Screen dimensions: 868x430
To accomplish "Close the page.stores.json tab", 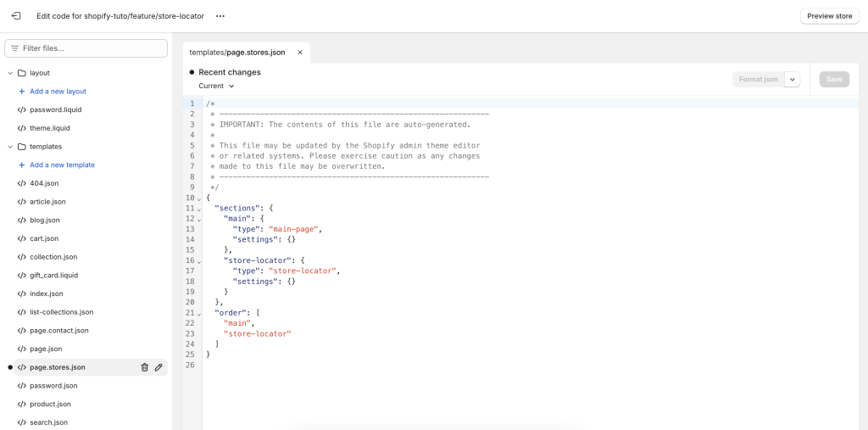I will (300, 53).
